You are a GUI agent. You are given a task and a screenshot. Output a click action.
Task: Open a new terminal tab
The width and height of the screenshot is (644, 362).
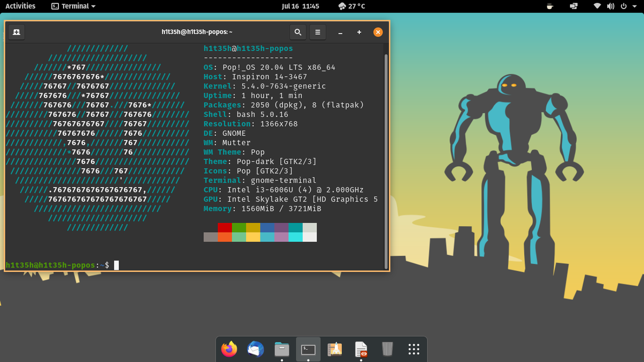[16, 32]
